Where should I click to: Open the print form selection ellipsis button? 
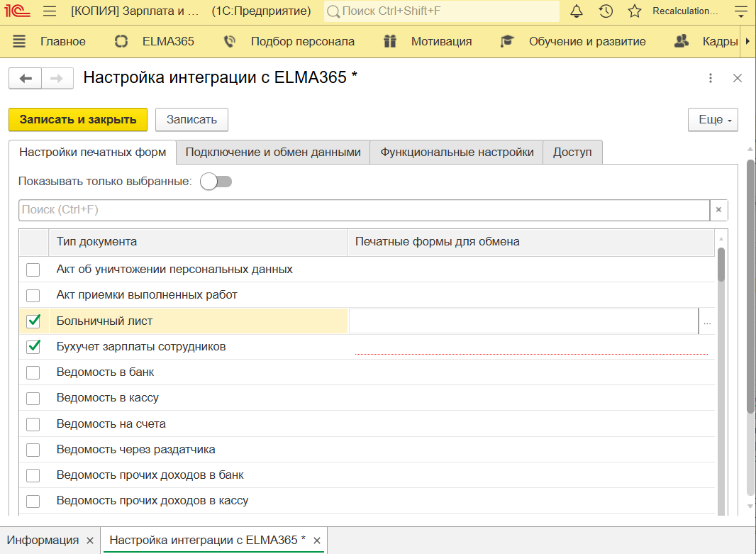click(x=706, y=321)
